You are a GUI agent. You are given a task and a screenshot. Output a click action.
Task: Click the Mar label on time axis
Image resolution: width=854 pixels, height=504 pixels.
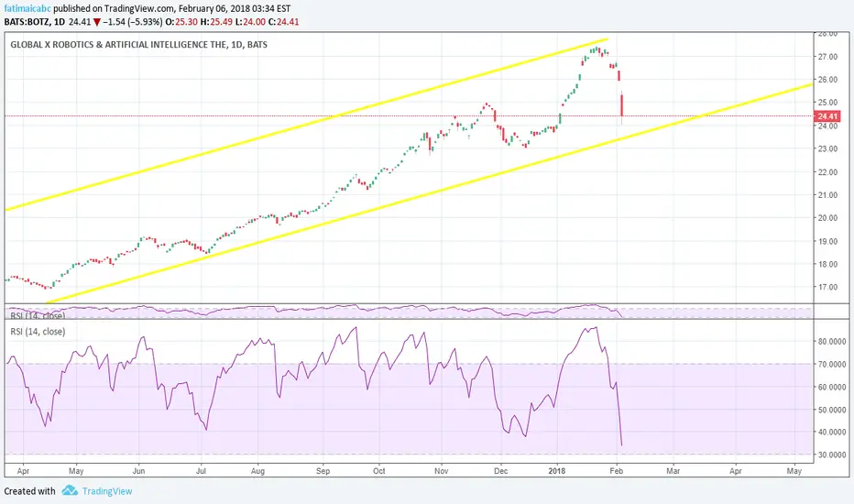(673, 471)
